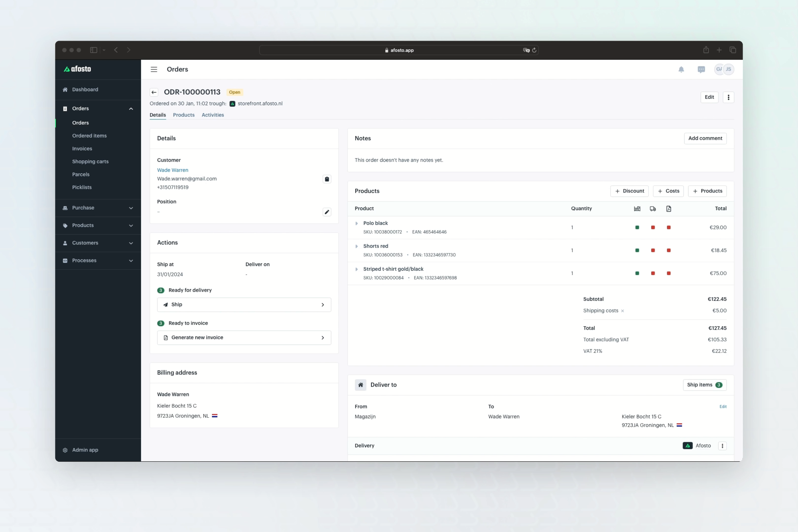Open delivery options next to Afosto

pos(722,446)
